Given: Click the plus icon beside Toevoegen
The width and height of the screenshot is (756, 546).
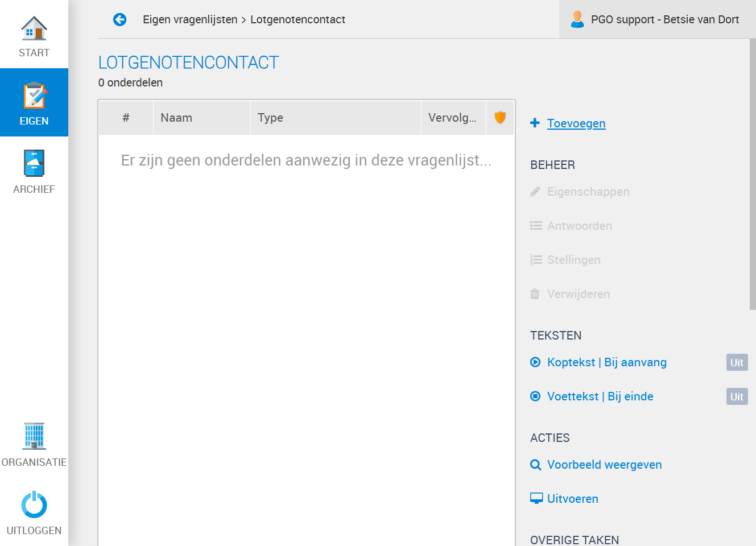Looking at the screenshot, I should coord(535,123).
